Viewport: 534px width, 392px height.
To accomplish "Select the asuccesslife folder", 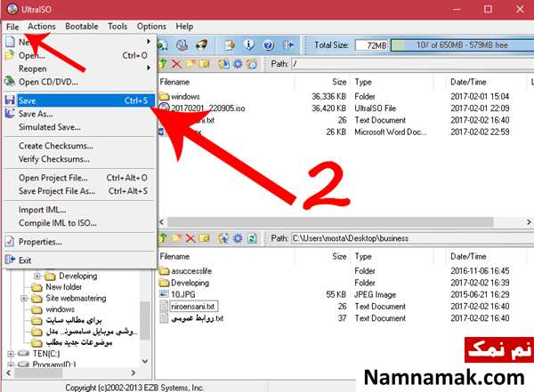I will pyautogui.click(x=191, y=271).
